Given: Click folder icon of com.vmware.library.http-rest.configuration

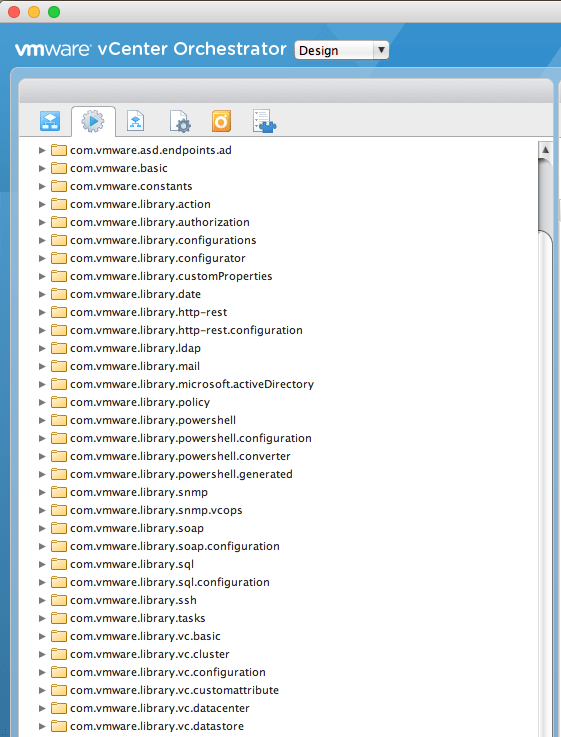Looking at the screenshot, I should 59,330.
